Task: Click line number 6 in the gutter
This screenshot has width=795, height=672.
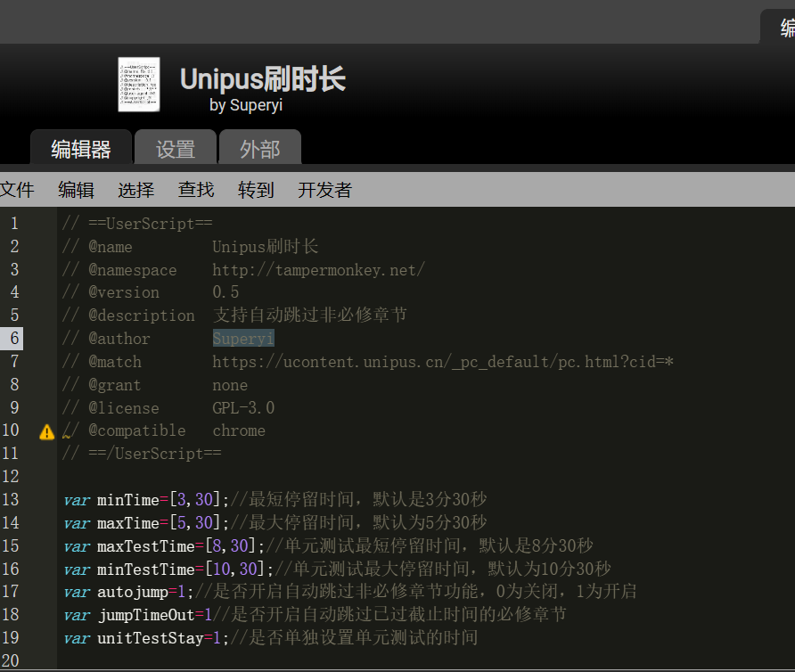Action: [14, 339]
